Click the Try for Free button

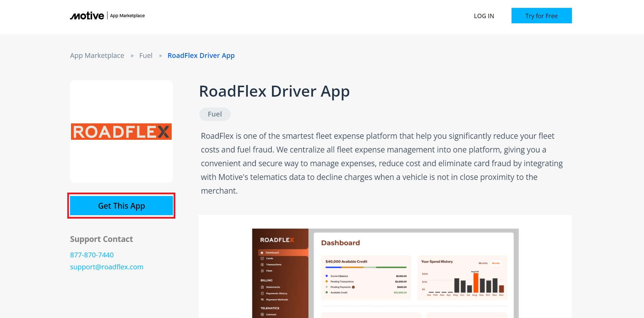click(541, 16)
